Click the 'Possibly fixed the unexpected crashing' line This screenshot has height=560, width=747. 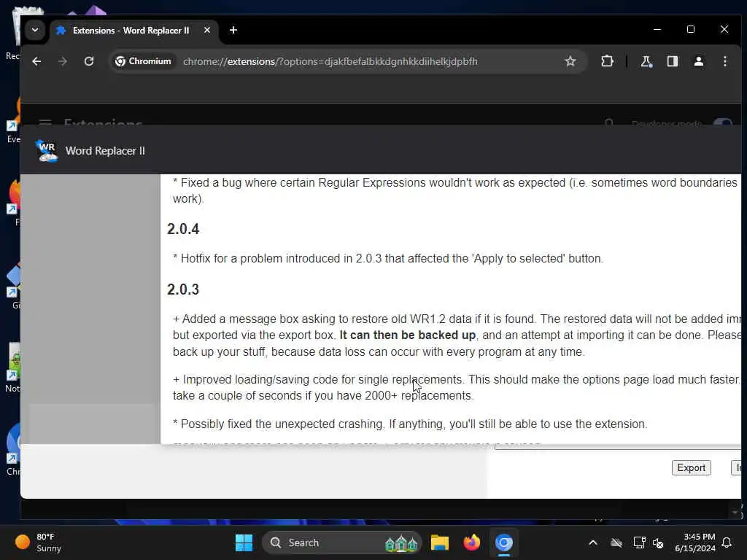(410, 424)
